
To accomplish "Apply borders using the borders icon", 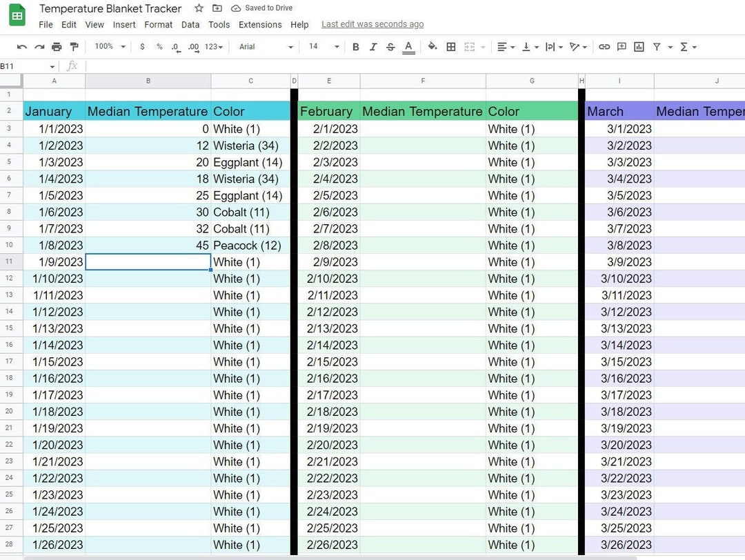I will point(450,47).
